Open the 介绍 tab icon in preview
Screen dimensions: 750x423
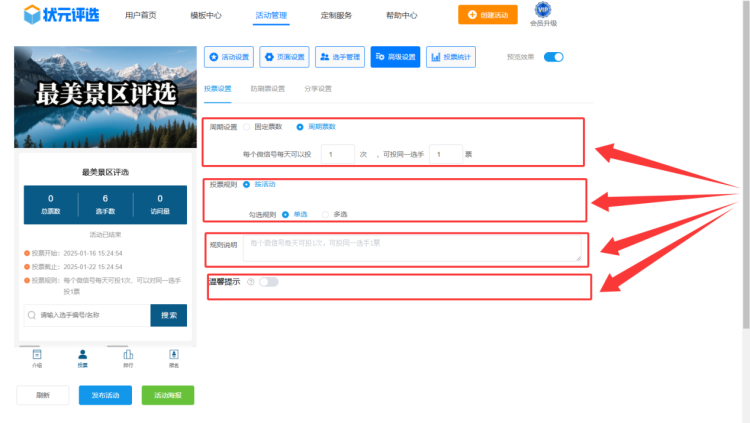point(37,354)
